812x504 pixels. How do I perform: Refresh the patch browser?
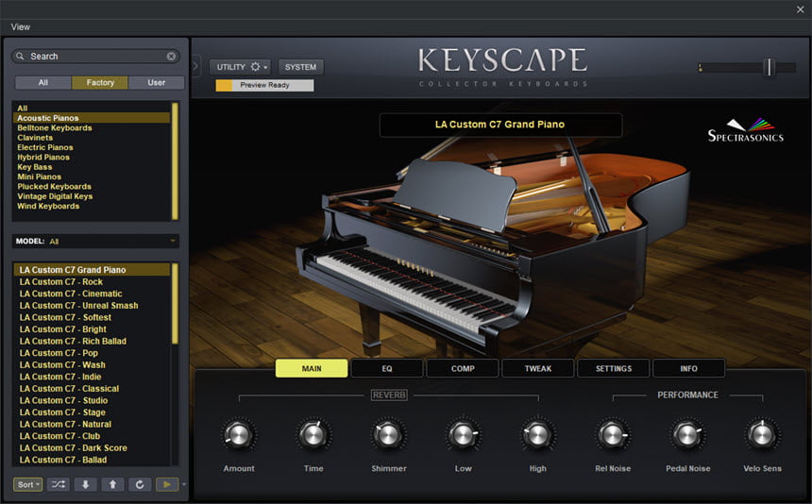tap(140, 484)
